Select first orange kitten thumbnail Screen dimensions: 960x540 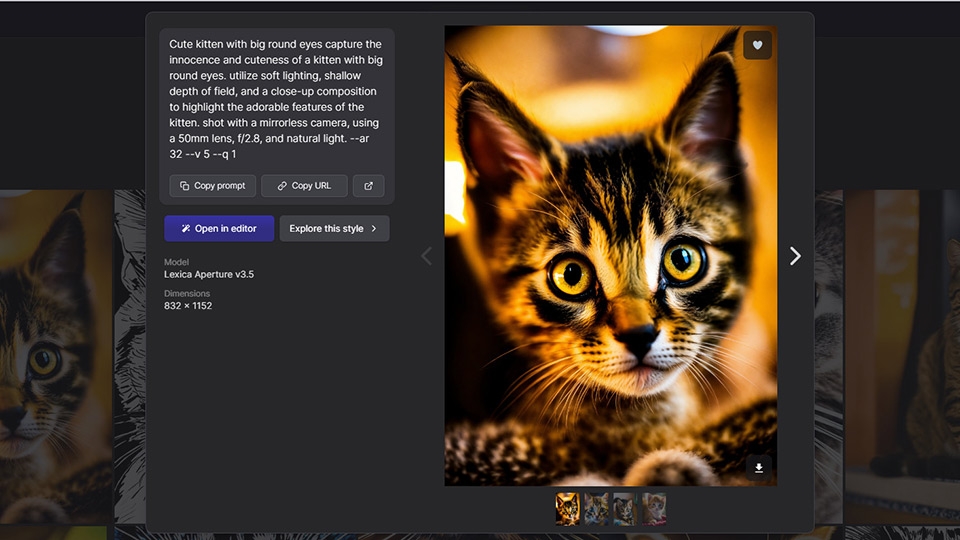[x=568, y=509]
